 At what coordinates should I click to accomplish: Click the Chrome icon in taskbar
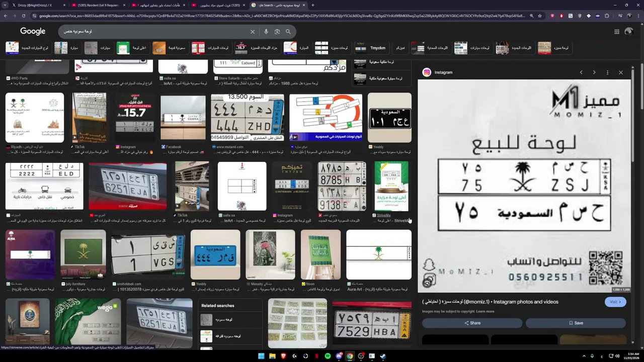tap(350, 356)
